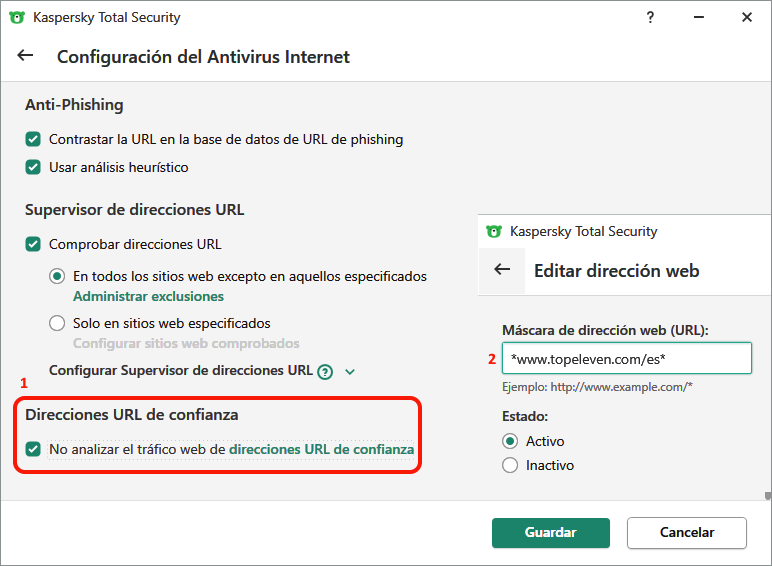Open direcciones URL de confianza link
Viewport: 772px width, 566px height.
(x=321, y=450)
